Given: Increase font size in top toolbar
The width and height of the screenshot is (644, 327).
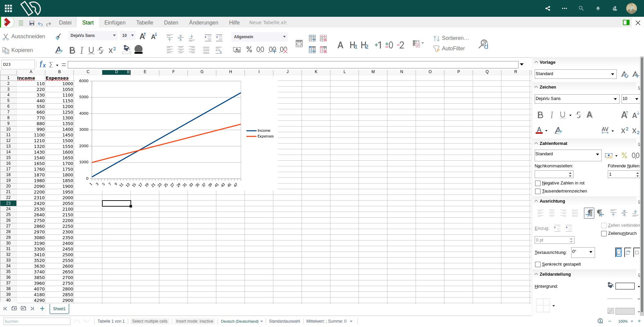Looking at the screenshot, I should click(143, 36).
